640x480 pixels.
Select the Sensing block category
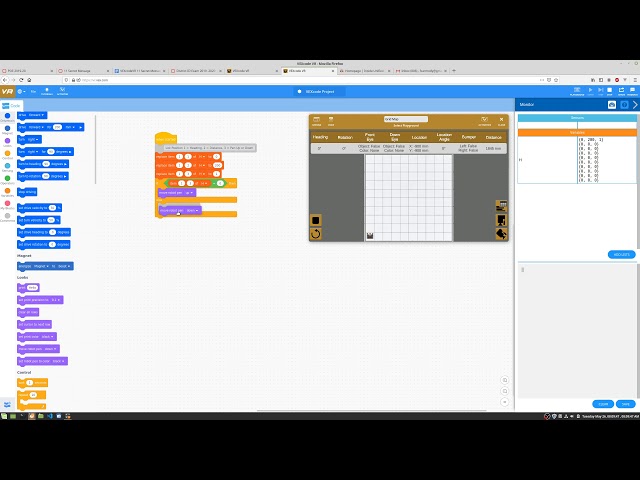(x=7, y=167)
